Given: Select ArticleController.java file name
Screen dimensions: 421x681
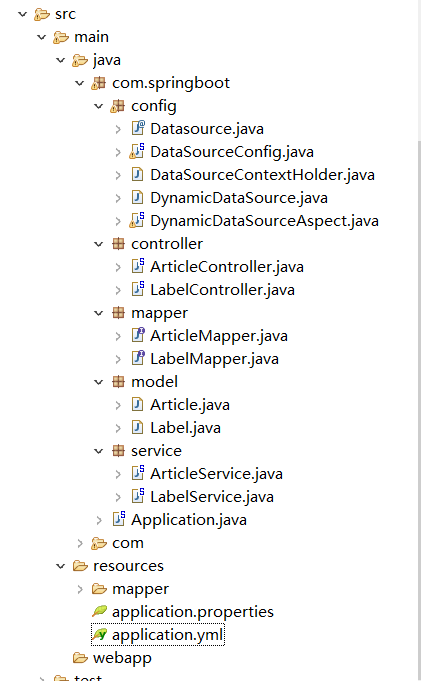Looking at the screenshot, I should tap(227, 267).
